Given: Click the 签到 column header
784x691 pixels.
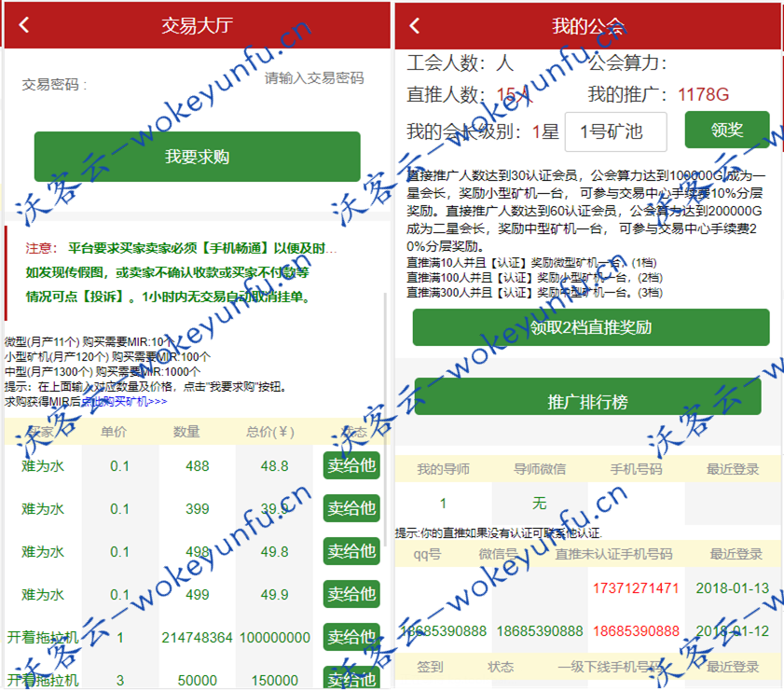Looking at the screenshot, I should tap(430, 667).
